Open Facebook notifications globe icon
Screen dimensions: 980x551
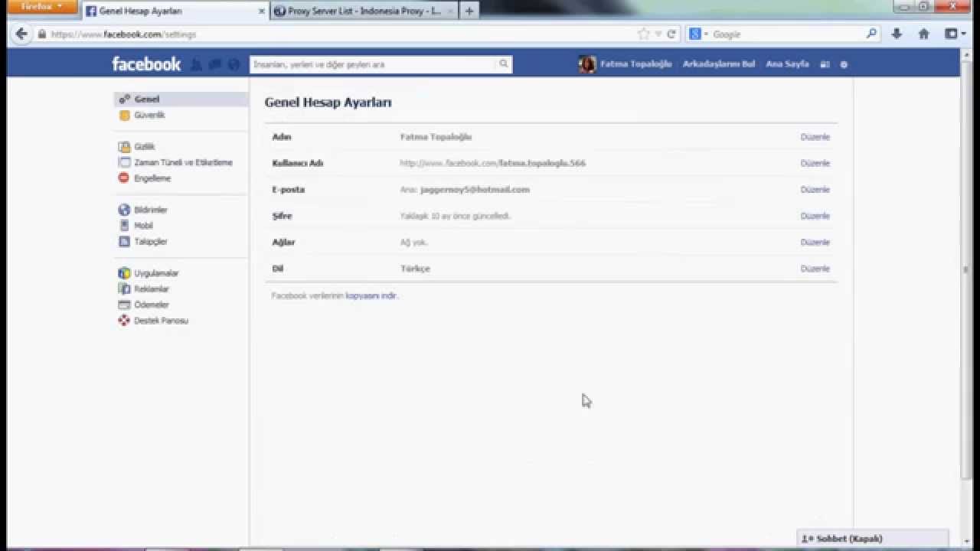point(234,65)
